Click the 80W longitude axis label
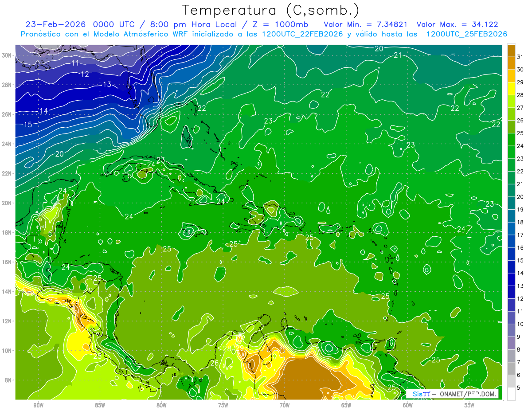 pyautogui.click(x=161, y=405)
